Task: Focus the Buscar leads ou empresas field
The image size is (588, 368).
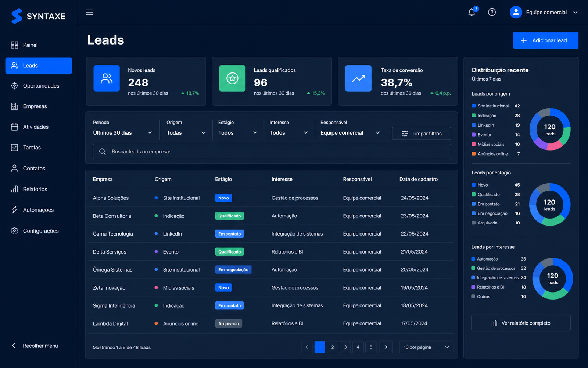Action: click(x=272, y=152)
